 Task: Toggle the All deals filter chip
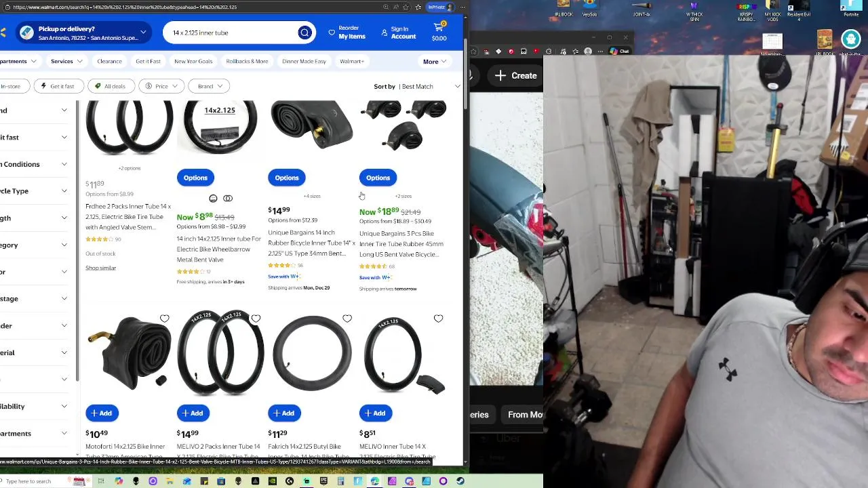click(x=111, y=86)
